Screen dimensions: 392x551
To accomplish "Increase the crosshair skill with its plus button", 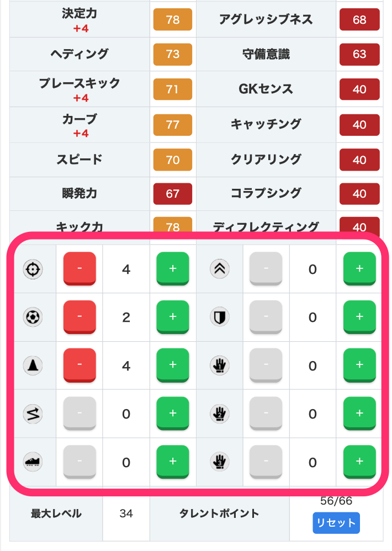I will tap(173, 269).
